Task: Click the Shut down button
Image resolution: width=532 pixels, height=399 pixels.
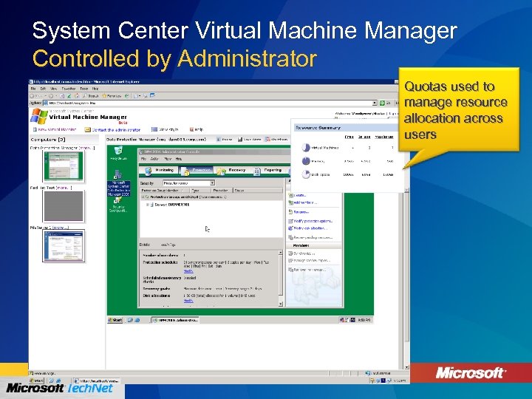Action: pos(276,139)
